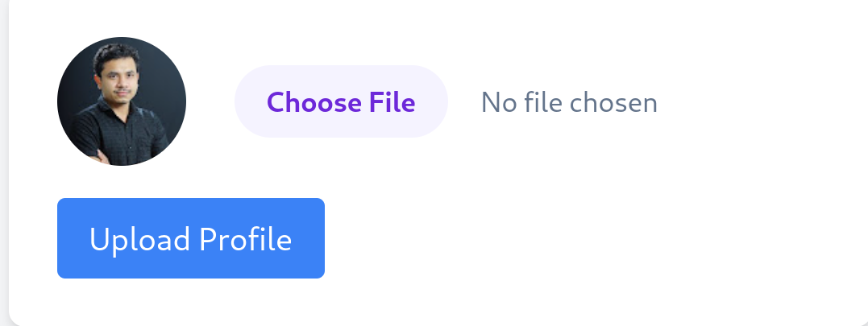Open the file picker via Choose File

[x=341, y=102]
